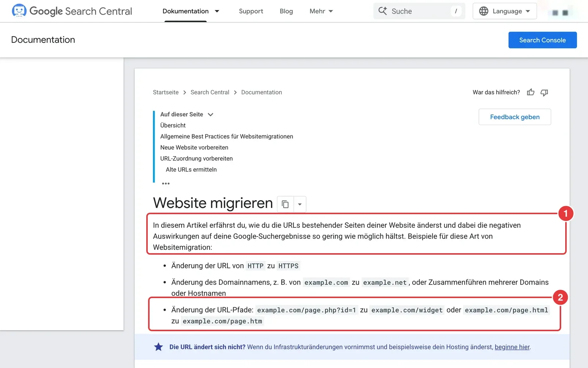The height and width of the screenshot is (368, 588).
Task: Open Startseite breadcrumb link
Action: pyautogui.click(x=166, y=92)
